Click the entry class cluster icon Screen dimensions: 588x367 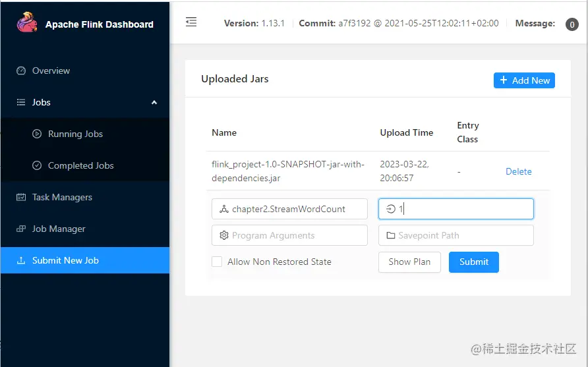point(224,209)
